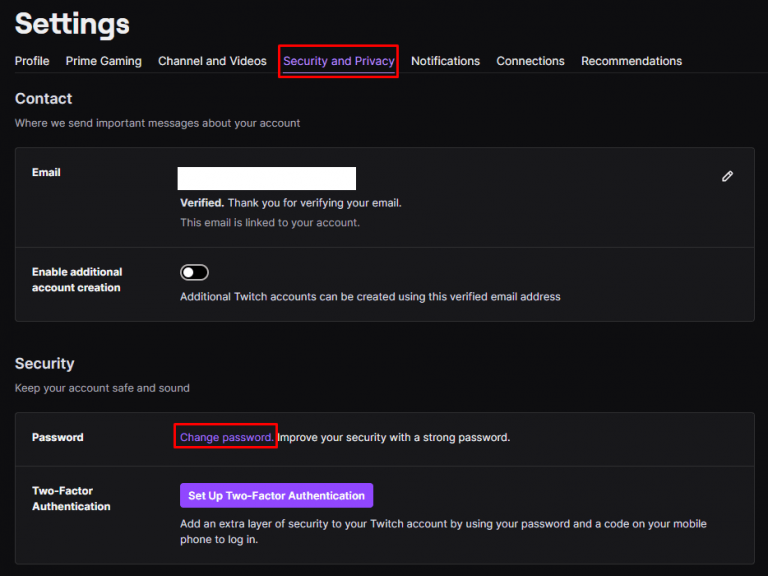
Task: Click the Enable additional account creation label
Action: pos(77,279)
